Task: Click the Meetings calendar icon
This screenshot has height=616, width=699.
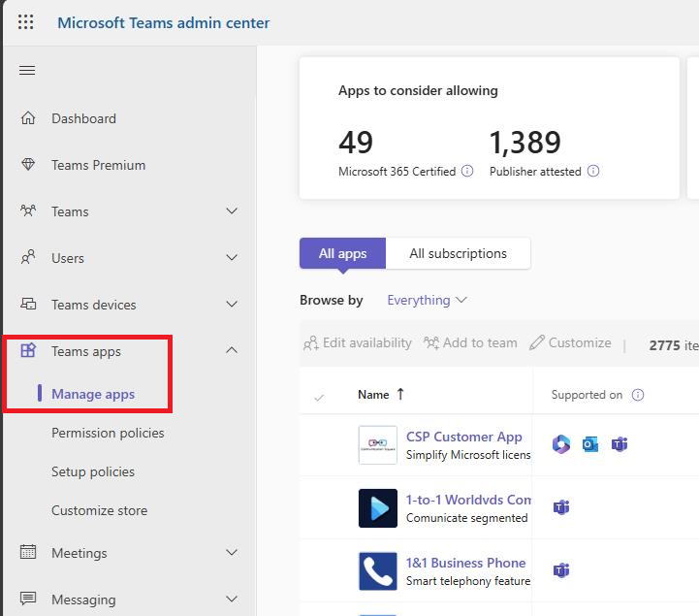Action: click(28, 552)
